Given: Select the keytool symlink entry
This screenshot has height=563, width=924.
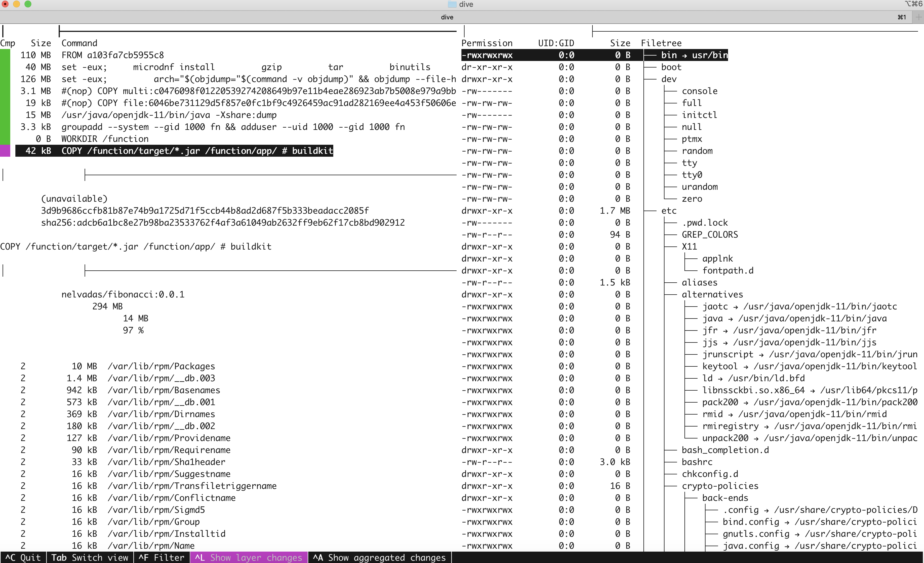Looking at the screenshot, I should 809,366.
